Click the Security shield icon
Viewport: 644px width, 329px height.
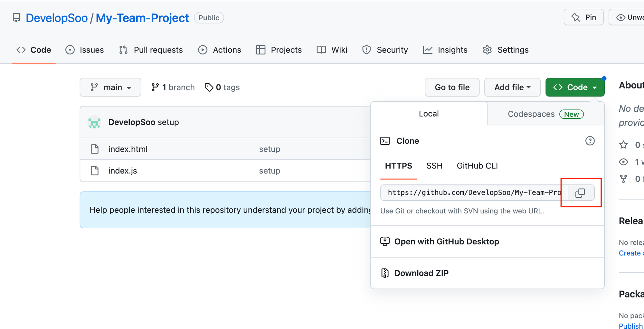point(366,50)
